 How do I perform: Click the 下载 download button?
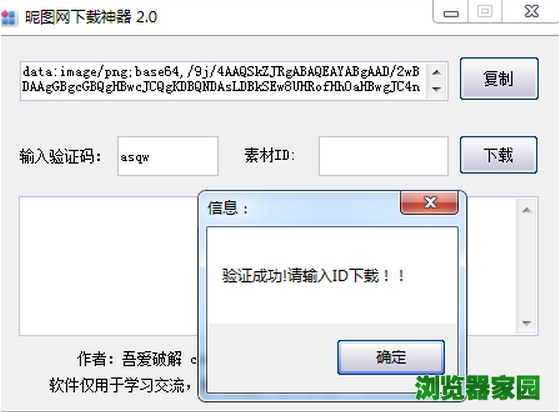498,155
